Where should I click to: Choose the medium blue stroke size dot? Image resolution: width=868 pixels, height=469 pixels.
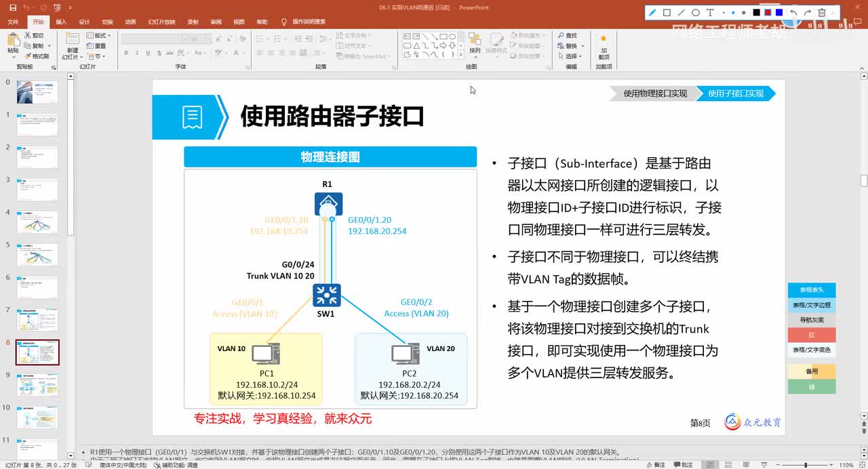(733, 12)
